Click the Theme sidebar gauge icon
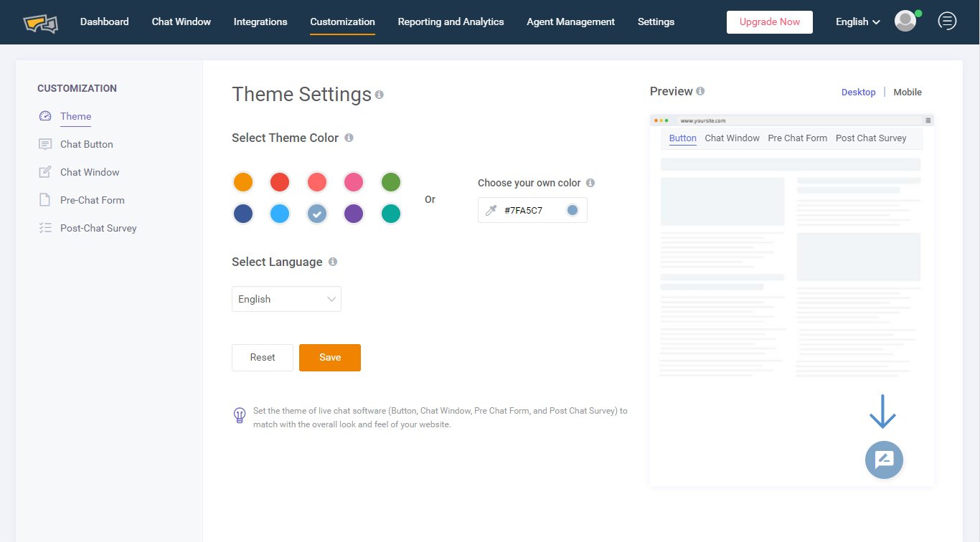Viewport: 980px width, 542px height. [45, 116]
